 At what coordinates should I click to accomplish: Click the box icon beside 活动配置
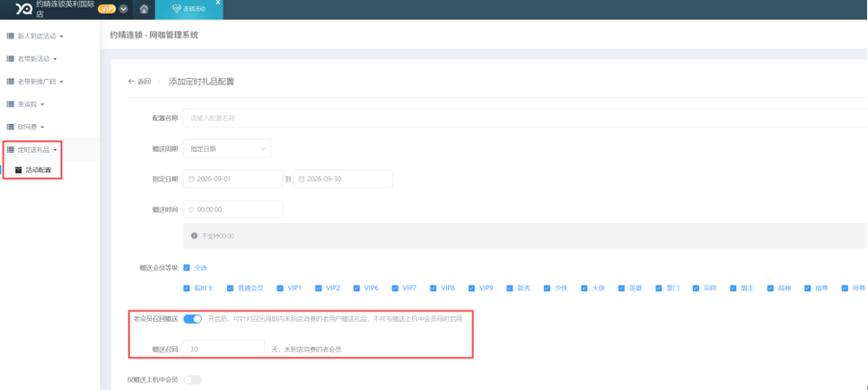click(x=18, y=170)
